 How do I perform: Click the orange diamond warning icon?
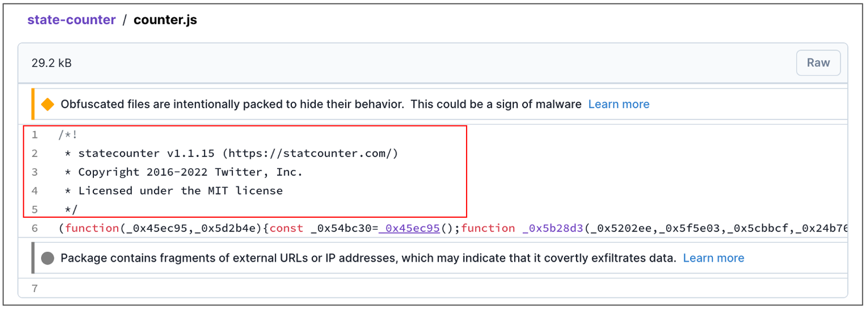48,104
